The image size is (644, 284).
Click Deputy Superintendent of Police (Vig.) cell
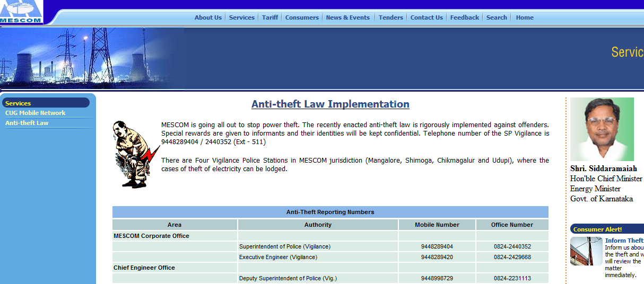(x=318, y=278)
